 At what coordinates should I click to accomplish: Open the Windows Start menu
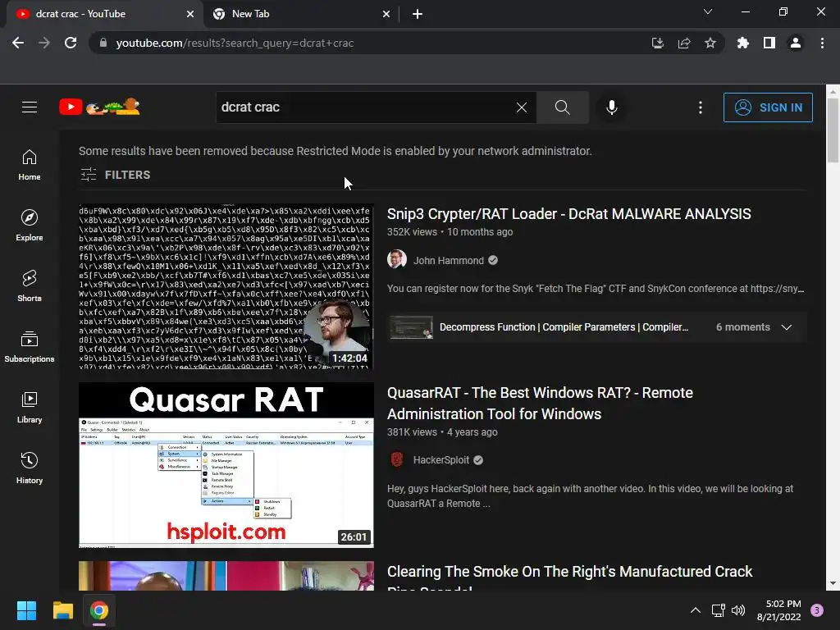26,610
